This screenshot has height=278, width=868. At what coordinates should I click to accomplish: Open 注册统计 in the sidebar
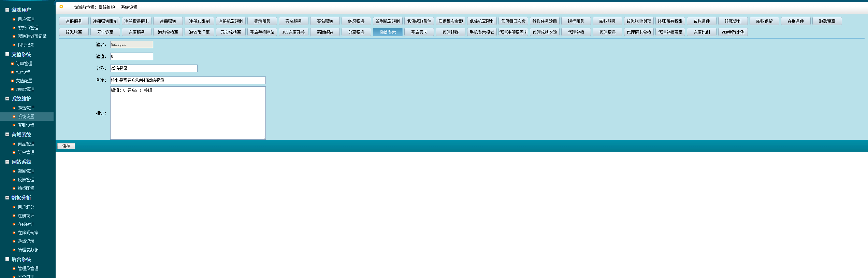pyautogui.click(x=26, y=216)
